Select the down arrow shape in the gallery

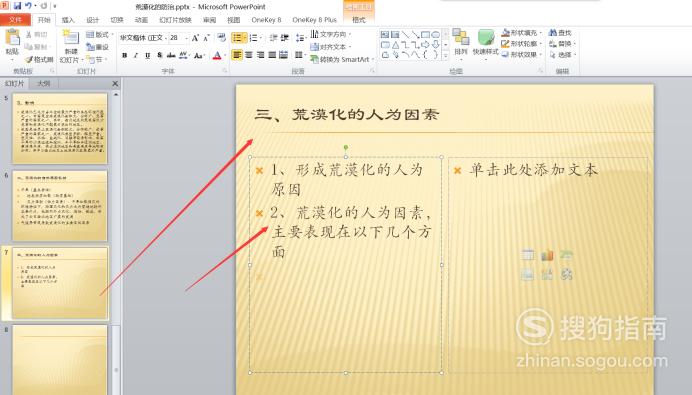[x=436, y=45]
